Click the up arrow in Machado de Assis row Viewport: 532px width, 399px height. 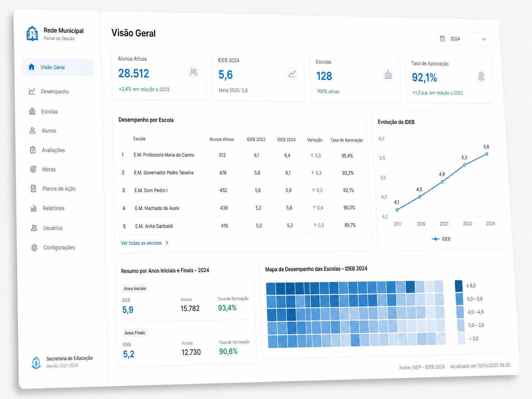click(x=314, y=208)
